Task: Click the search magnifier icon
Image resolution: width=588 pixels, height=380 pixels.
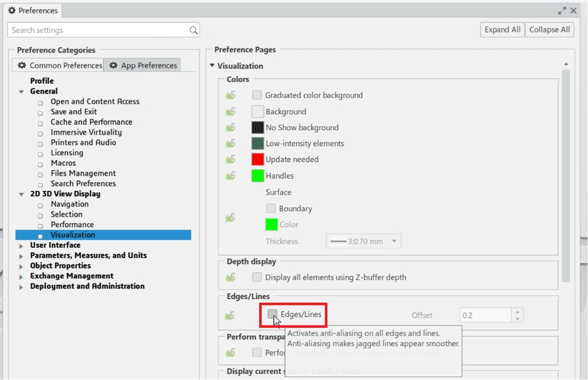Action: pos(194,30)
